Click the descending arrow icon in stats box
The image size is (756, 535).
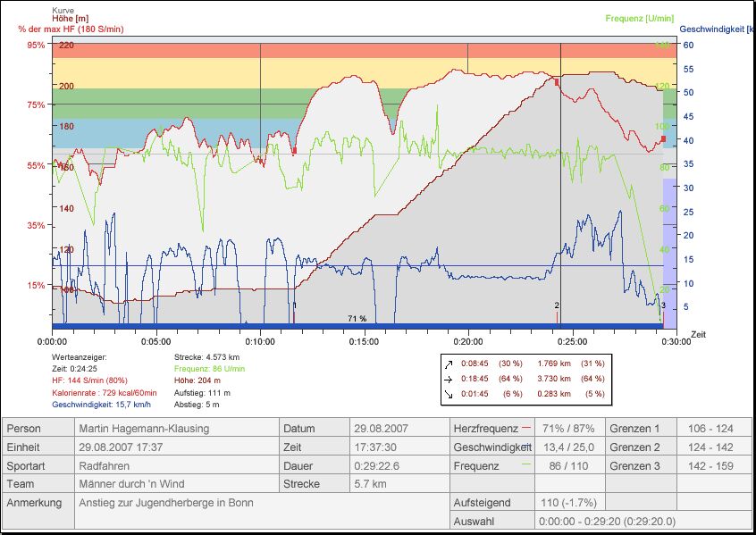tap(450, 393)
